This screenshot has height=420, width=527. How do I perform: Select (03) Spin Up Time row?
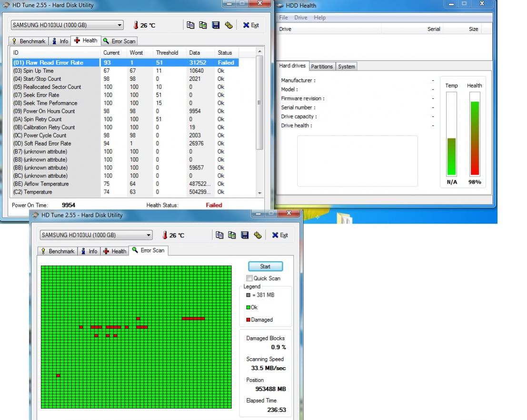(x=125, y=71)
